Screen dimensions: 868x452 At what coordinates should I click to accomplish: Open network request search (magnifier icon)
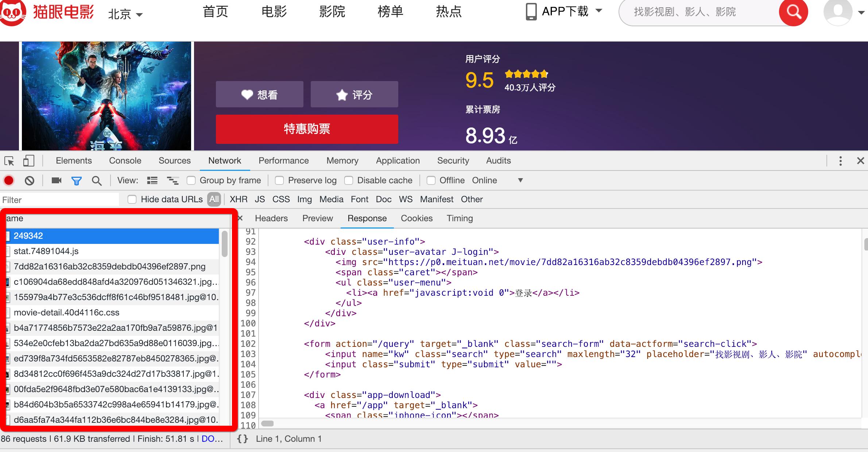coord(97,180)
